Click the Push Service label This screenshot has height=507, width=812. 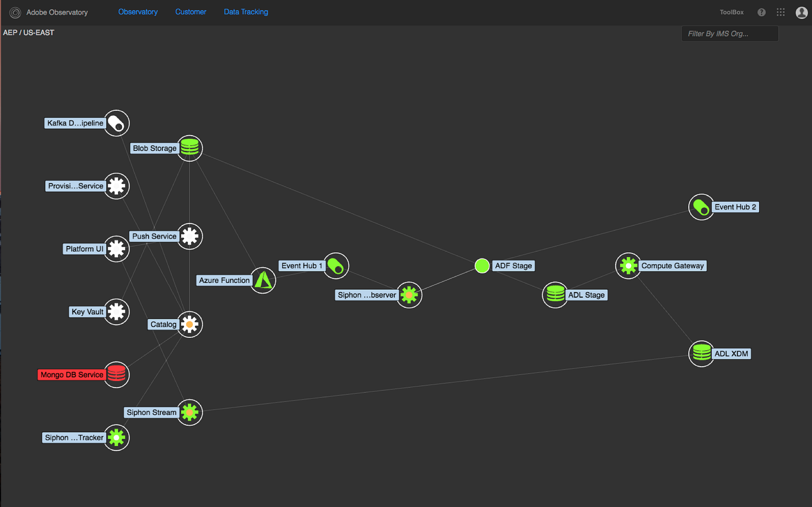tap(154, 236)
